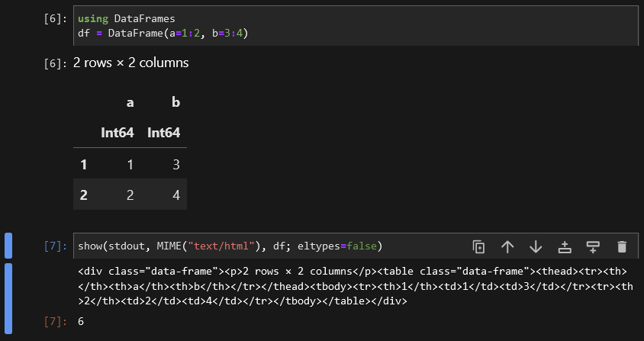Insert a new cell above this one
The width and height of the screenshot is (644, 341).
(565, 246)
